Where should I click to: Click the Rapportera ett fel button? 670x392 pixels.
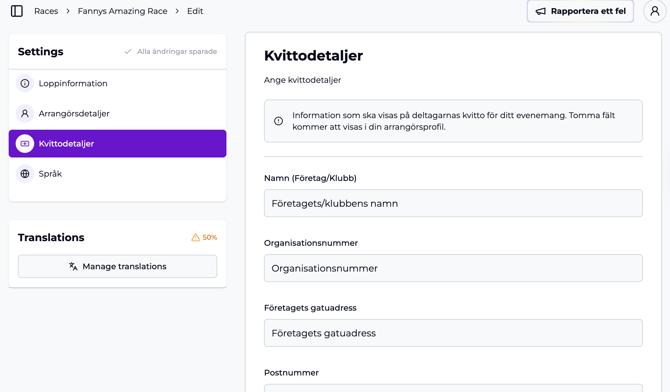coord(580,11)
